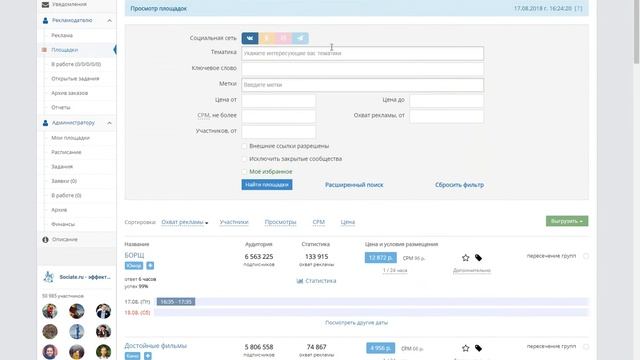
Task: Select the VK social network button
Action: point(250,38)
